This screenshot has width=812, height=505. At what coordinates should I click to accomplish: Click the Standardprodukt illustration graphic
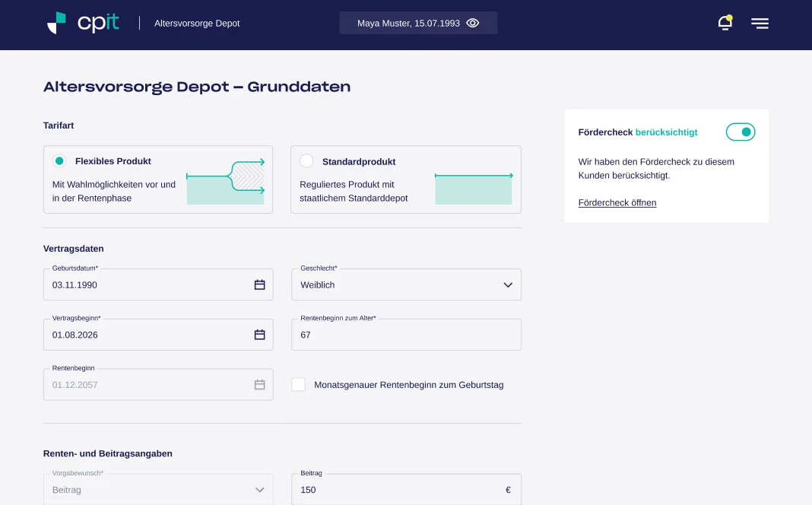point(474,189)
